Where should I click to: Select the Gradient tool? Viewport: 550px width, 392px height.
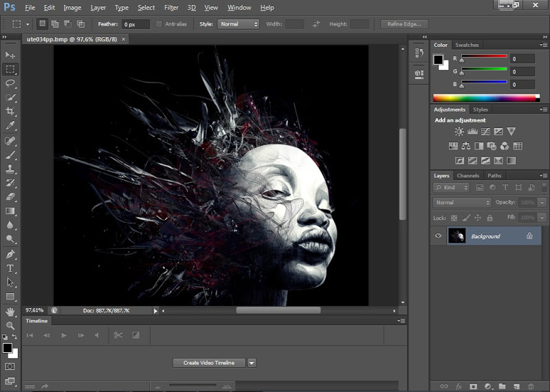(10, 211)
